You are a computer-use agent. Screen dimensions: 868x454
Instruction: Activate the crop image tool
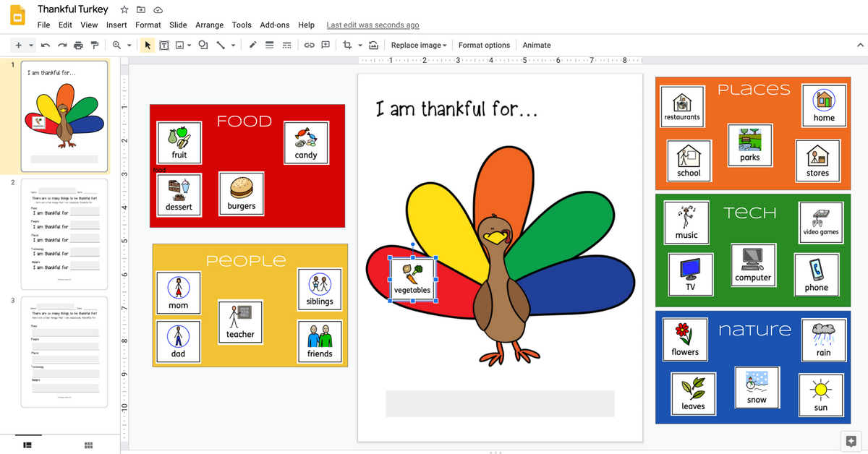click(346, 45)
